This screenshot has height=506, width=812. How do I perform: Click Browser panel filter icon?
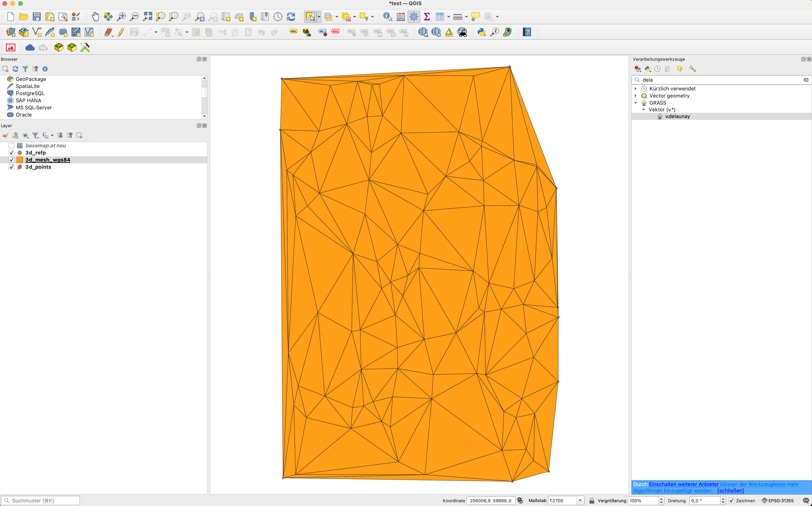coord(25,69)
